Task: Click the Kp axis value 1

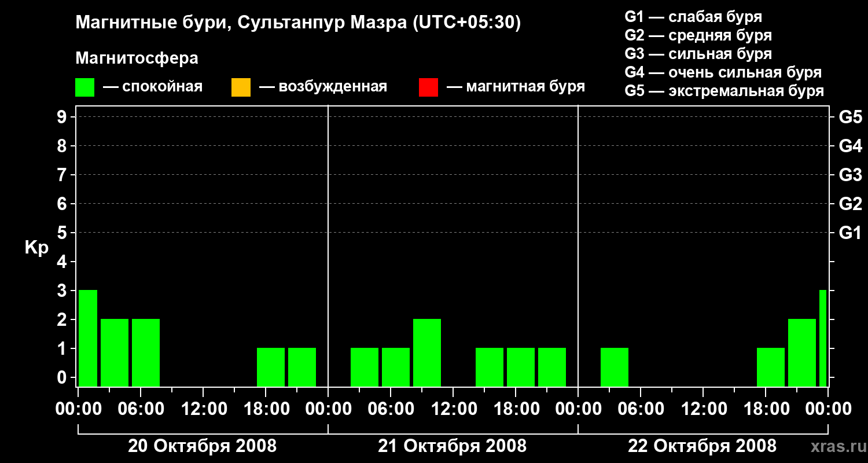Action: [63, 349]
